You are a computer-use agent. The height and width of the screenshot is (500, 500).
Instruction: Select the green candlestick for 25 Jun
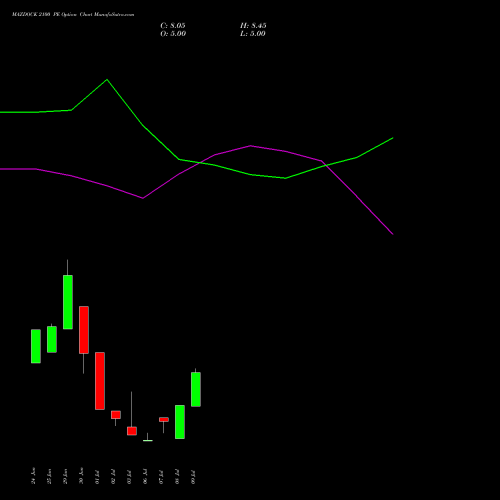[x=52, y=339]
